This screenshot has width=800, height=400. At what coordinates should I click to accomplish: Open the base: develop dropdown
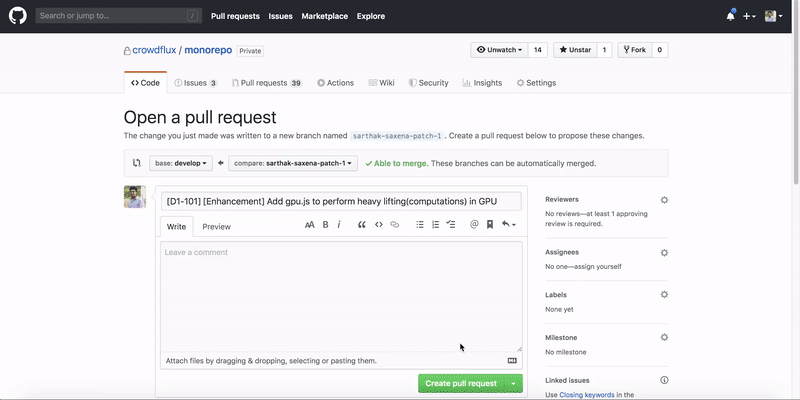[x=181, y=163]
